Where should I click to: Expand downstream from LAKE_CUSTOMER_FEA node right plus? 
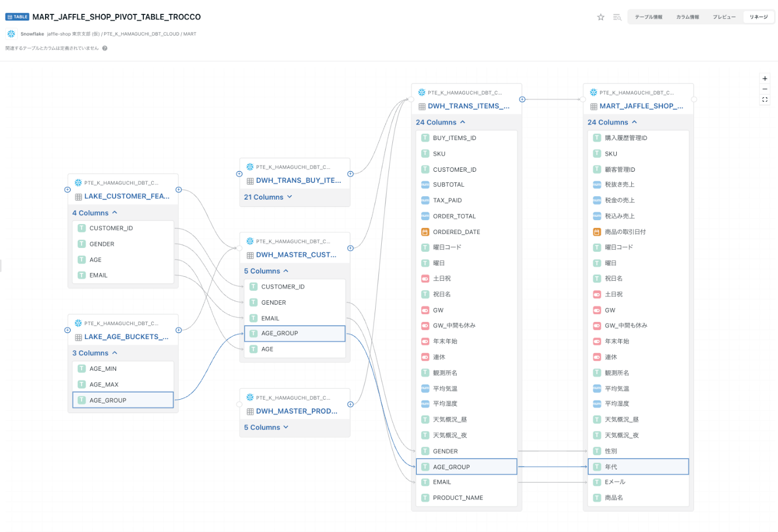click(178, 190)
